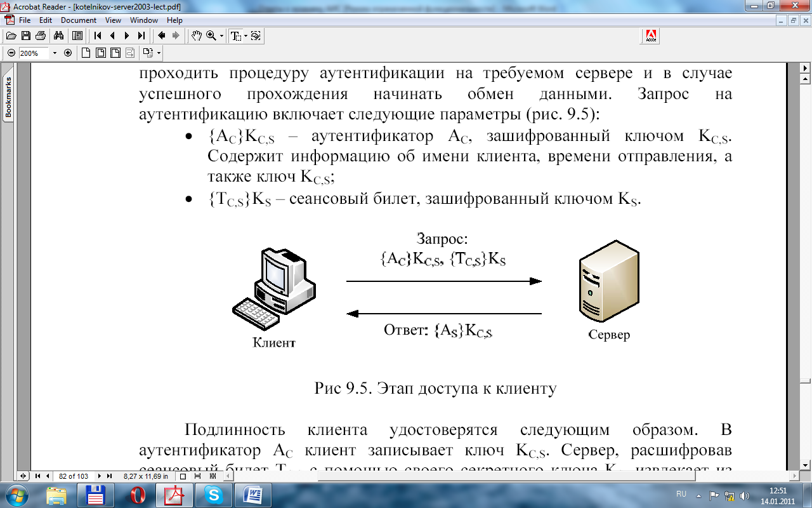Select the Hand tool
Image resolution: width=812 pixels, height=508 pixels.
coord(196,36)
